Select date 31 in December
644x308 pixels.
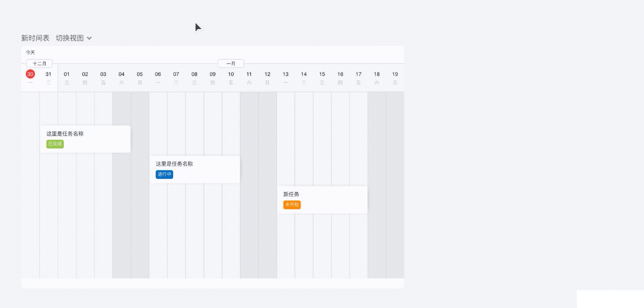48,78
